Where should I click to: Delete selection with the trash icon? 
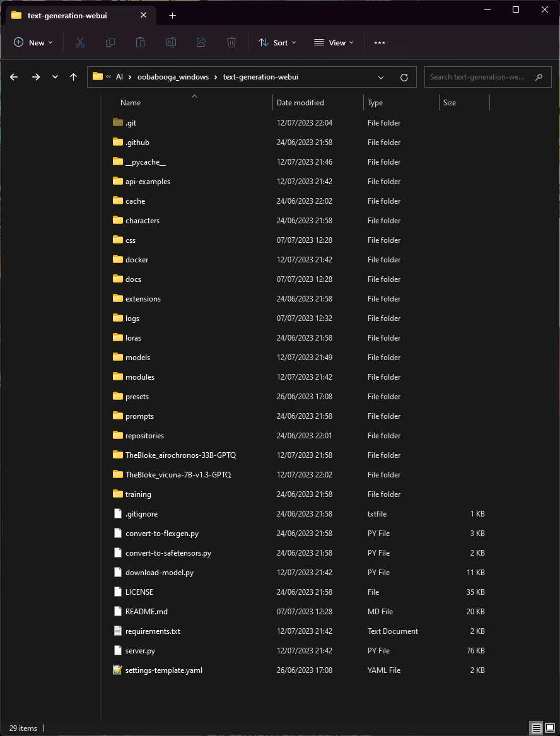pyautogui.click(x=231, y=42)
